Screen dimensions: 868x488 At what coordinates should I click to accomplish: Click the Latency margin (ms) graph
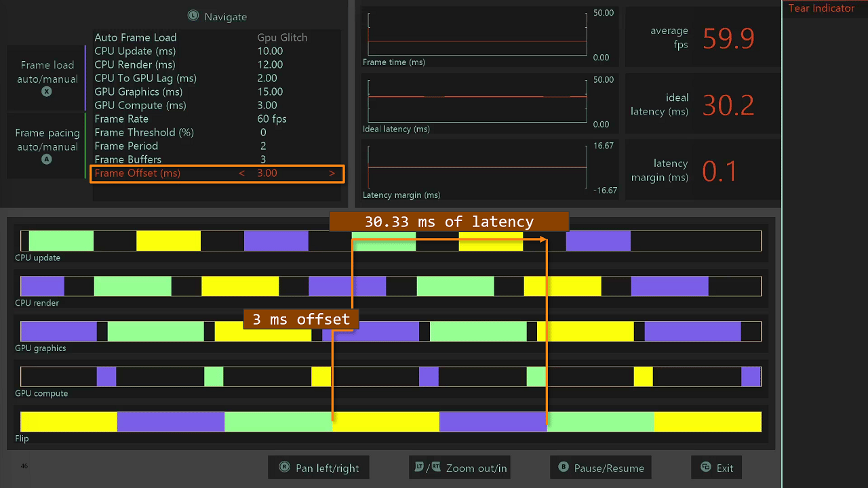point(477,167)
